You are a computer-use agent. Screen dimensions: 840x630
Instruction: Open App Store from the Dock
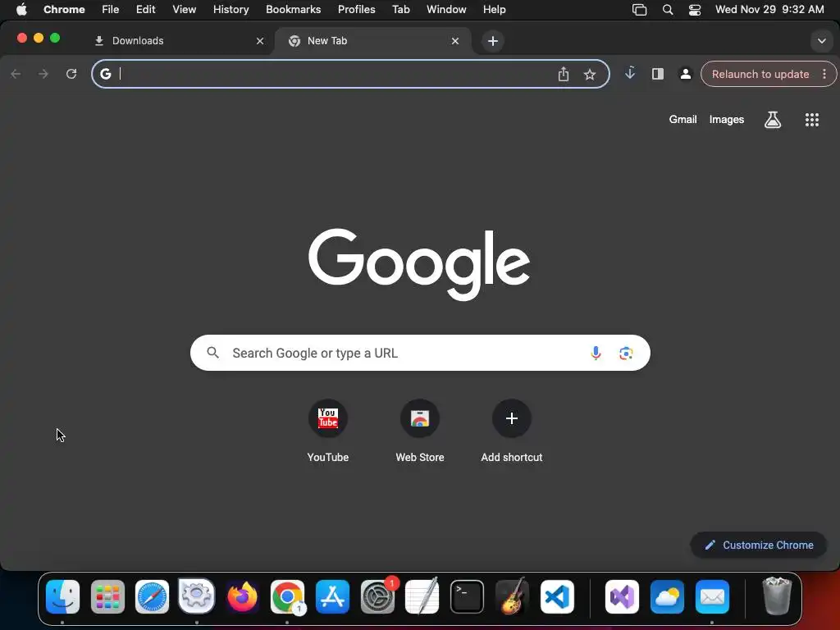pyautogui.click(x=332, y=596)
